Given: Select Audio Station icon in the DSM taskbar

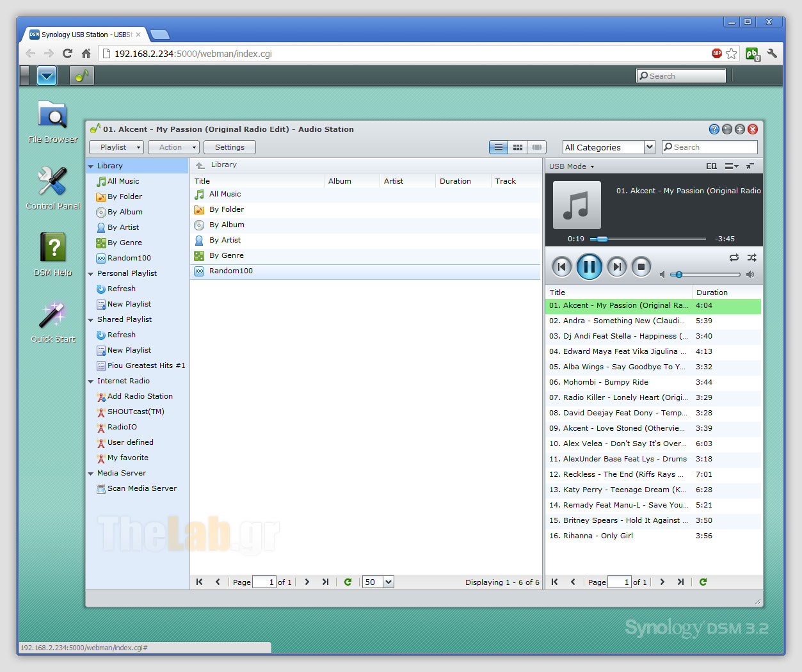Looking at the screenshot, I should (81, 76).
